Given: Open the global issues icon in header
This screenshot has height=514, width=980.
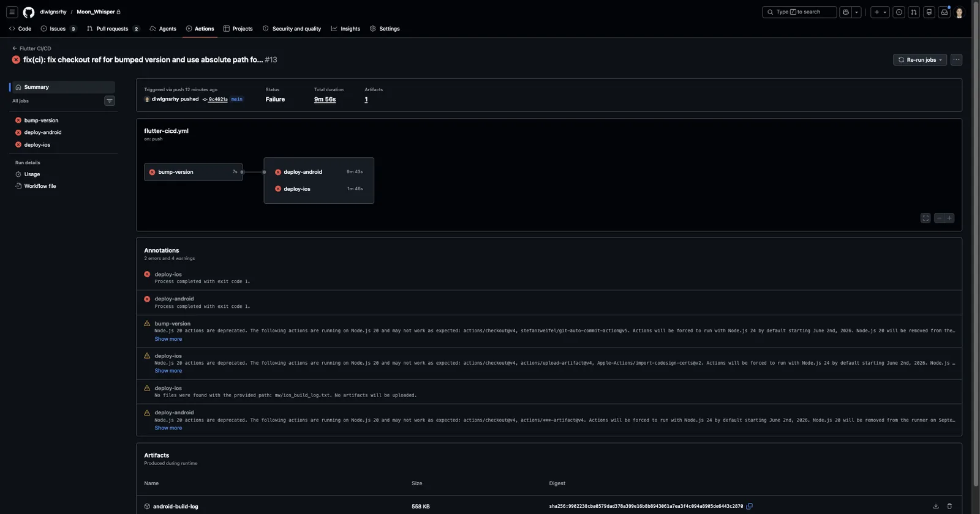Looking at the screenshot, I should click(899, 12).
